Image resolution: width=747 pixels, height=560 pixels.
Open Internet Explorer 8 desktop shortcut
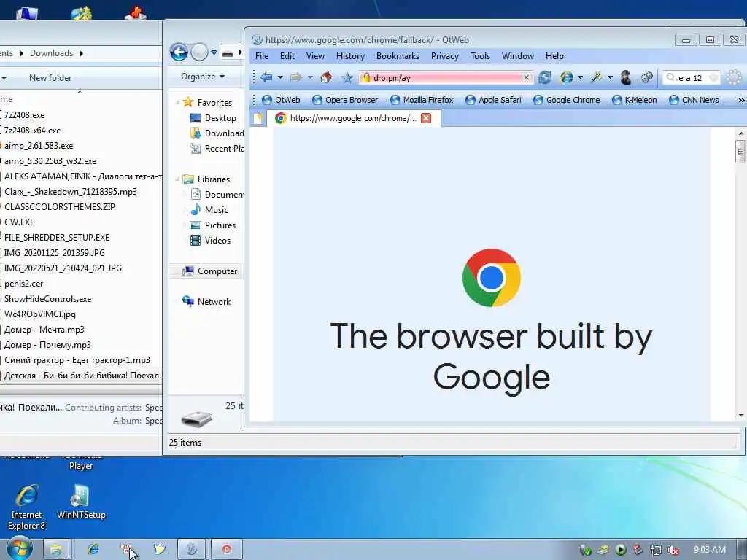click(x=26, y=507)
